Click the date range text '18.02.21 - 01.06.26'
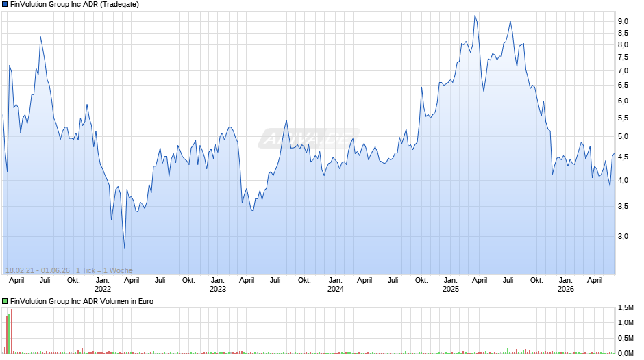 38,270
